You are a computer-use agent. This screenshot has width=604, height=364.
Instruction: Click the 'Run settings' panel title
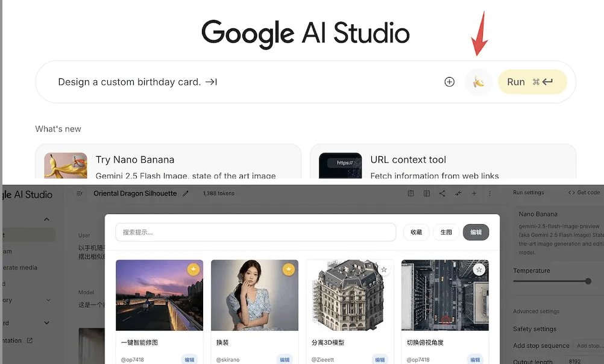529,192
